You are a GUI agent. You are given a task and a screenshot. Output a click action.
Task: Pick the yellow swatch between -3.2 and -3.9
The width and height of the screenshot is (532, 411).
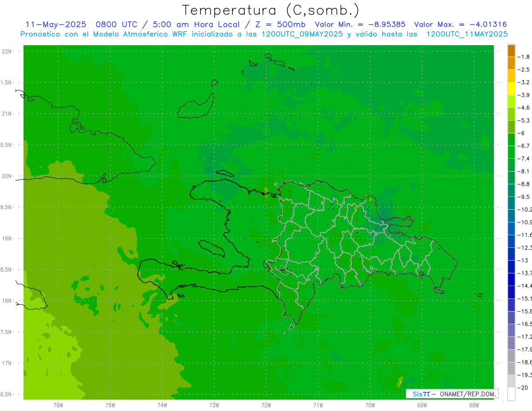pos(511,89)
